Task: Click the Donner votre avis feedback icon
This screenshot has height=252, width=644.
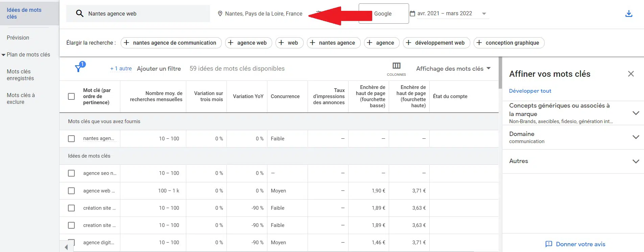Action: 549,244
